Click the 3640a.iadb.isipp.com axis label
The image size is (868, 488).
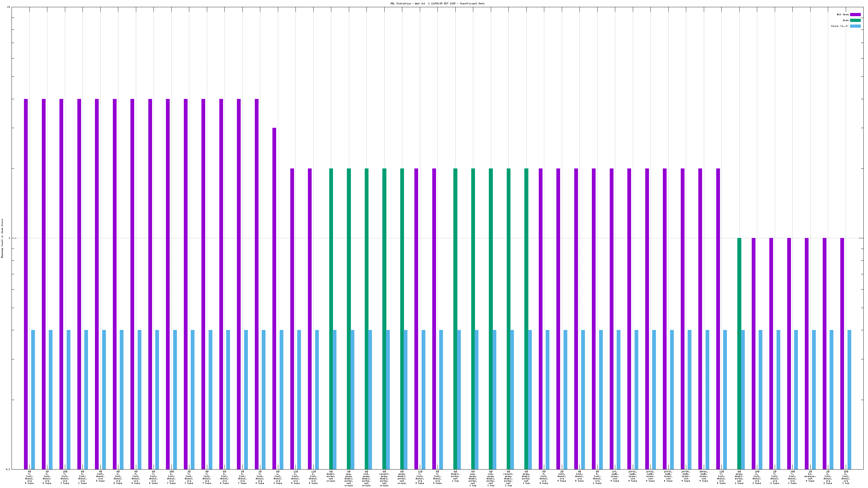(703, 476)
